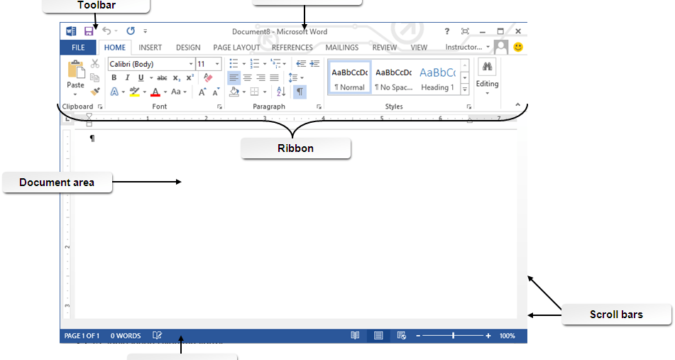Toggle Bold formatting
Screen dimensions: 675x360
point(114,78)
